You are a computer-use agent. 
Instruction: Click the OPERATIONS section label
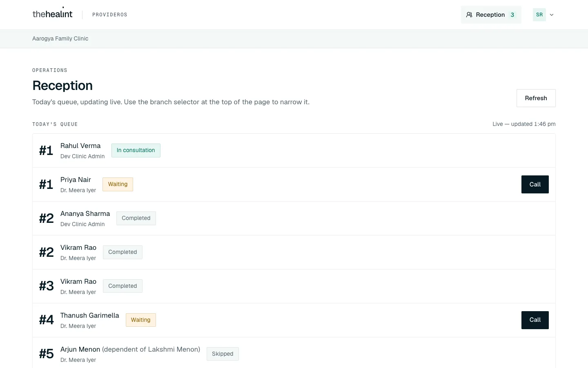click(x=50, y=70)
